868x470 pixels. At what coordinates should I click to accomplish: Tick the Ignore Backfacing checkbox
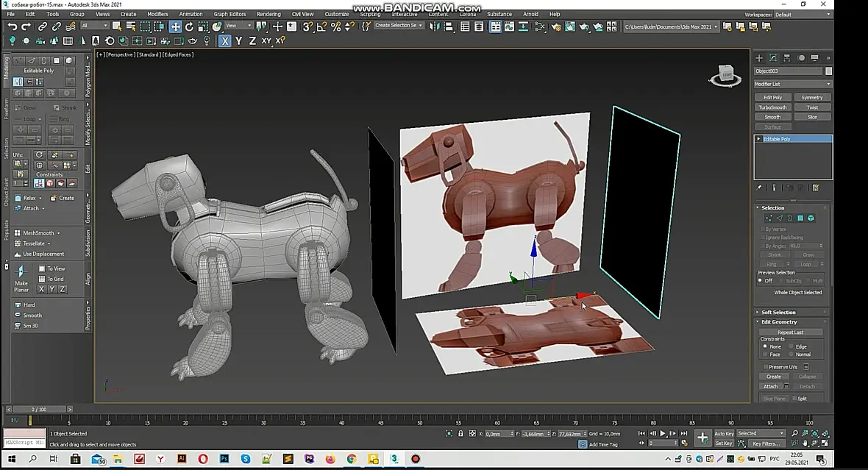coord(763,238)
